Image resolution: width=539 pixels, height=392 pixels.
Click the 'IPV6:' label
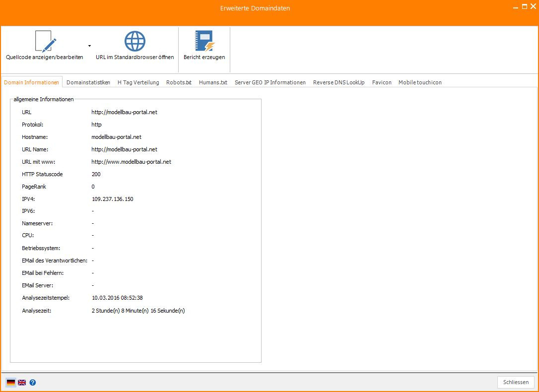pyautogui.click(x=28, y=211)
